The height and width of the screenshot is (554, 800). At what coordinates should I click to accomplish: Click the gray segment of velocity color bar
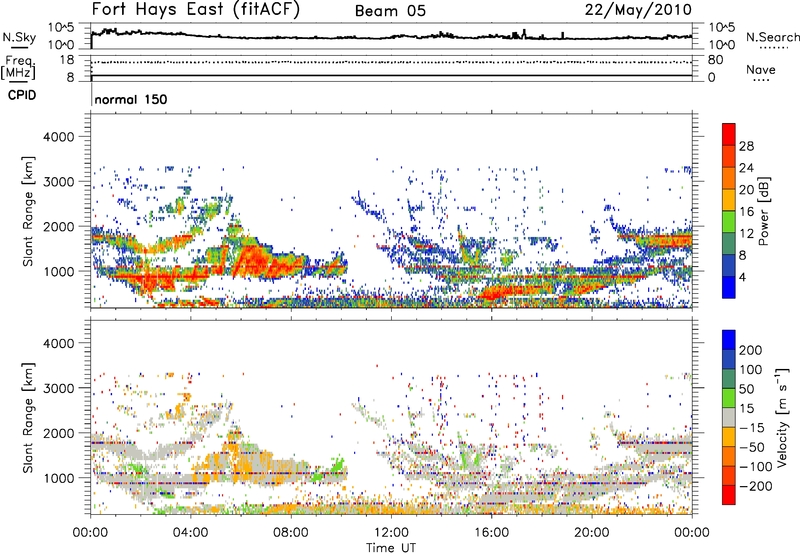coord(729,417)
